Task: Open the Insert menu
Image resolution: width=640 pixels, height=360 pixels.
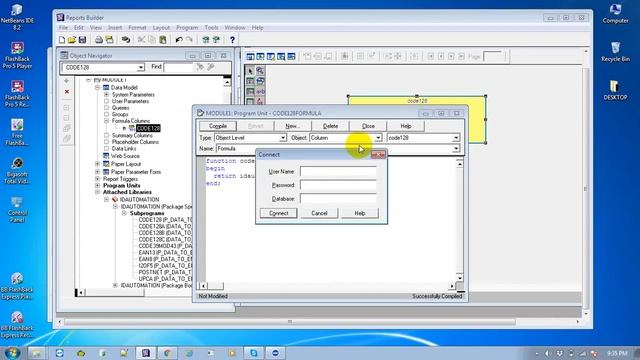Action: [x=115, y=27]
